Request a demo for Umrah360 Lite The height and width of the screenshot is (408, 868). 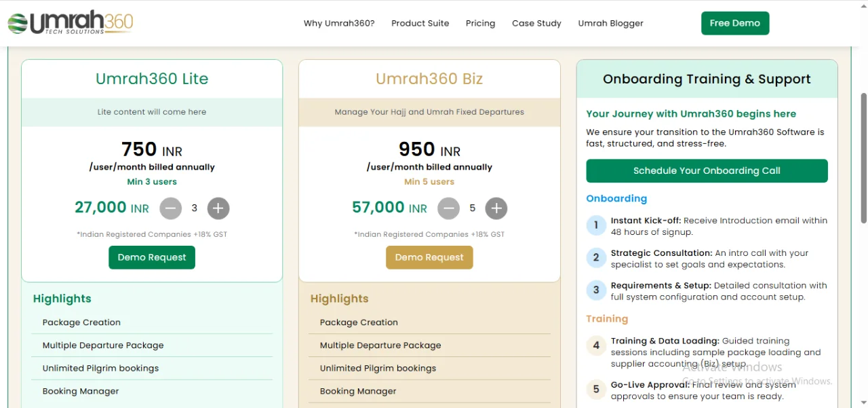152,257
